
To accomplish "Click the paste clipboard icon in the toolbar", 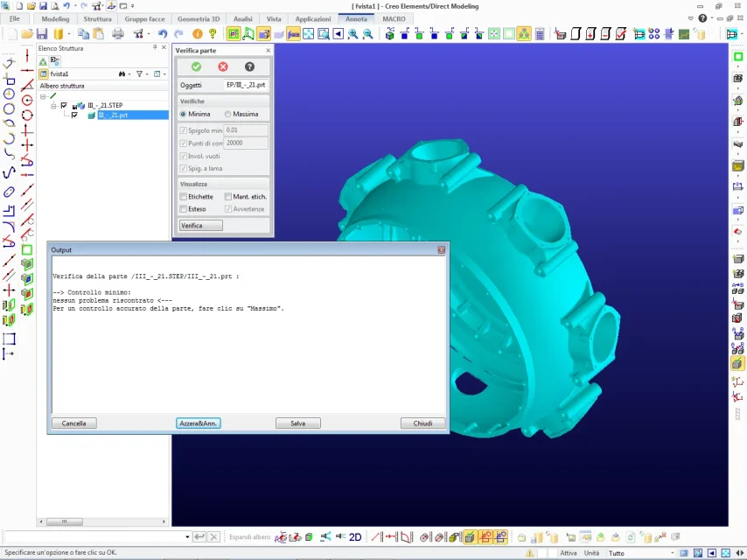I will [x=99, y=34].
